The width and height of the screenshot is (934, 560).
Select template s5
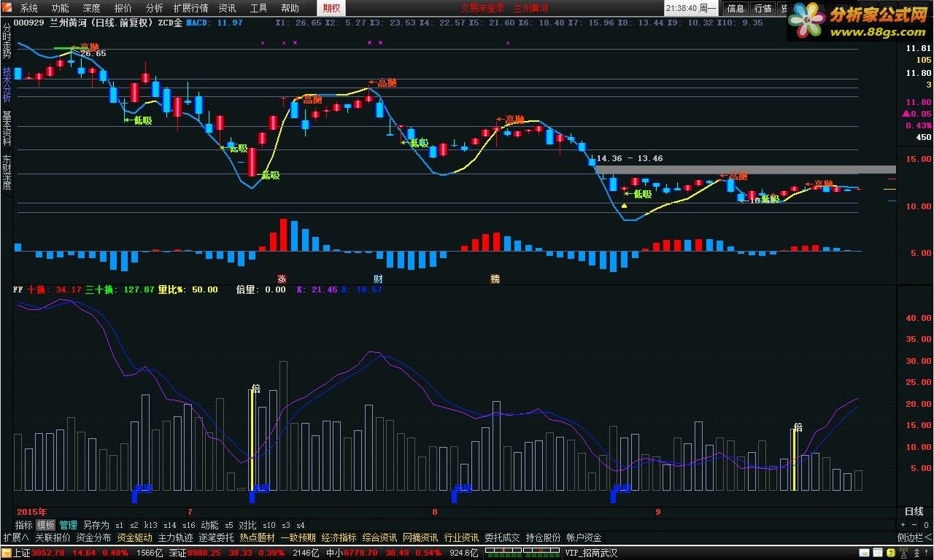[228, 525]
